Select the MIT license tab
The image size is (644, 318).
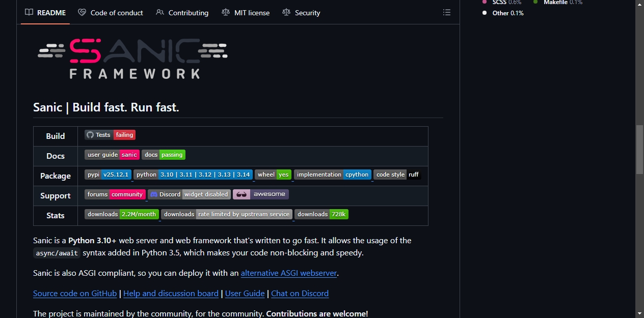click(x=246, y=12)
